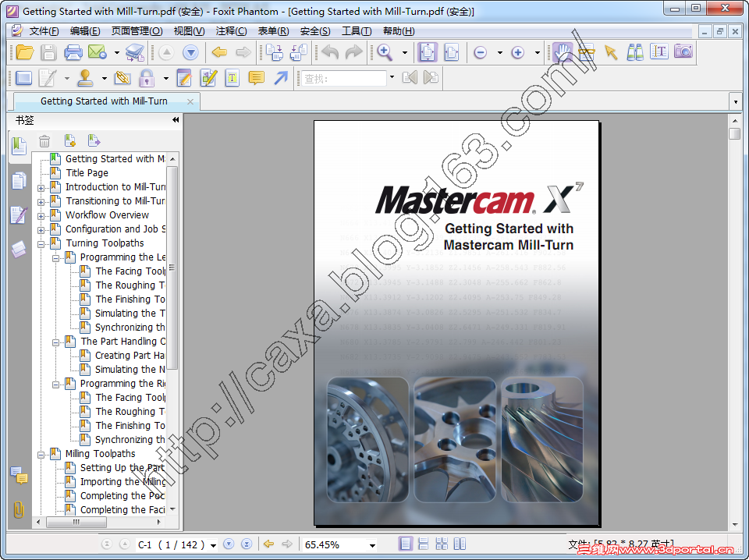Switch to continuous page layout view
This screenshot has width=749, height=560.
(423, 544)
